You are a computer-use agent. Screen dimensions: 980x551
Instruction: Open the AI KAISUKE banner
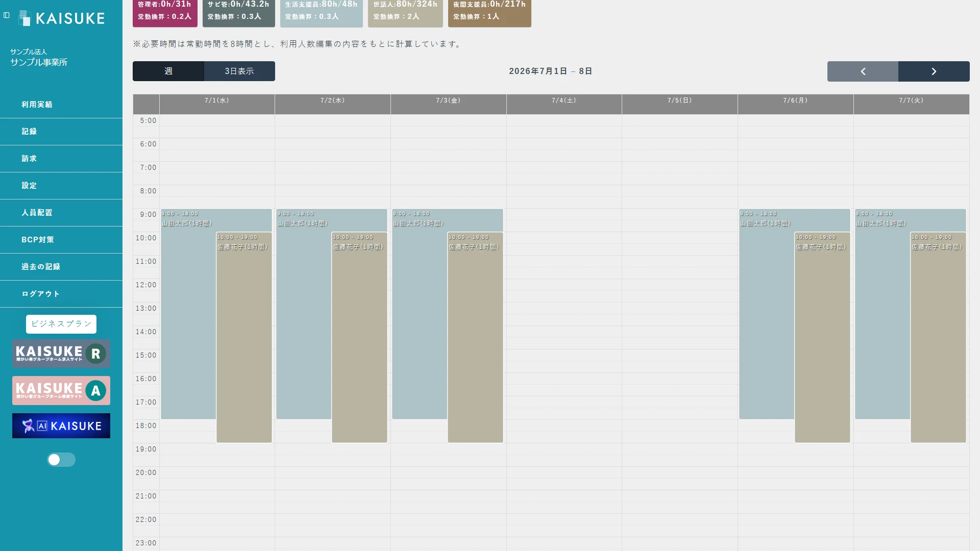pyautogui.click(x=61, y=426)
